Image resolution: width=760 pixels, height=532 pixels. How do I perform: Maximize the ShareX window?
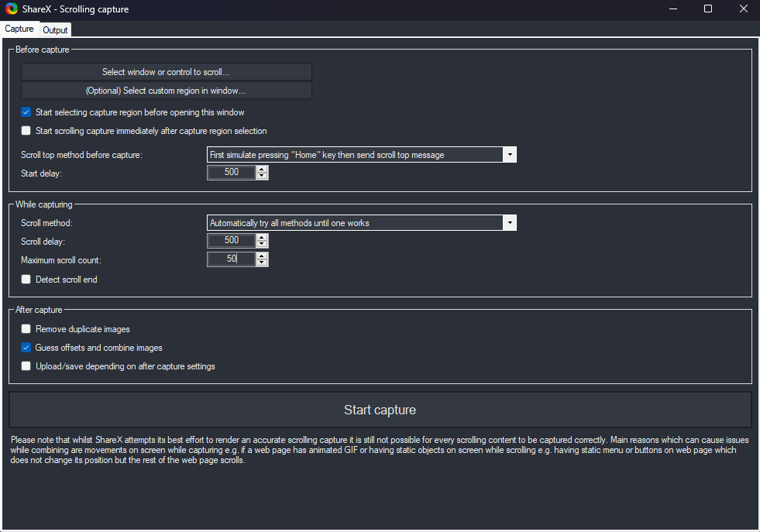pyautogui.click(x=707, y=9)
